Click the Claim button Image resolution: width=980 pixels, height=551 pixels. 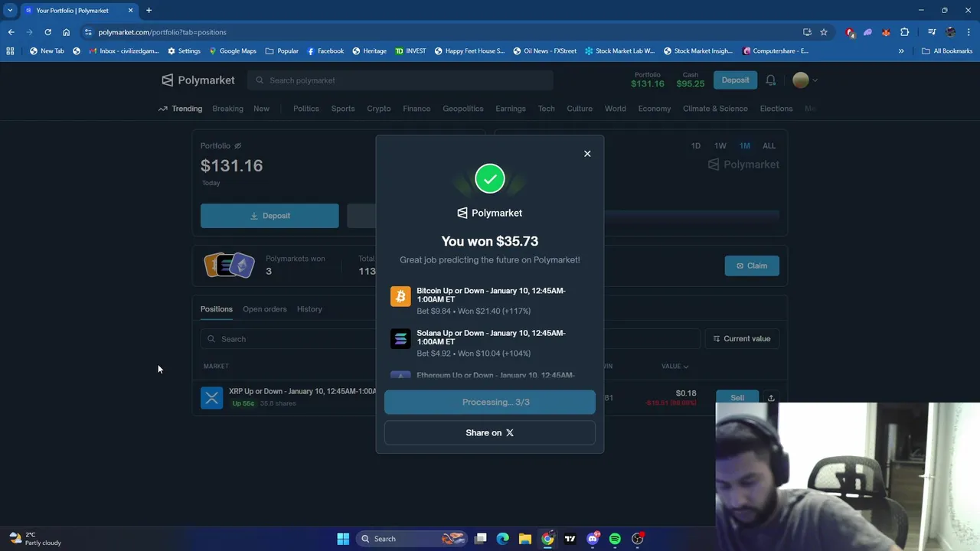pos(752,266)
